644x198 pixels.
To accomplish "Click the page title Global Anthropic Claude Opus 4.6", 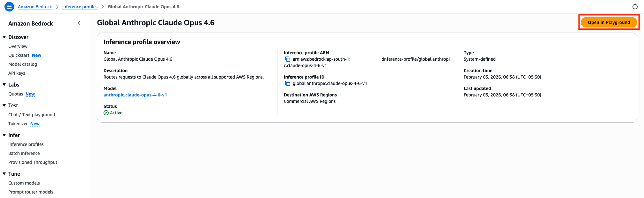I will click(x=156, y=23).
